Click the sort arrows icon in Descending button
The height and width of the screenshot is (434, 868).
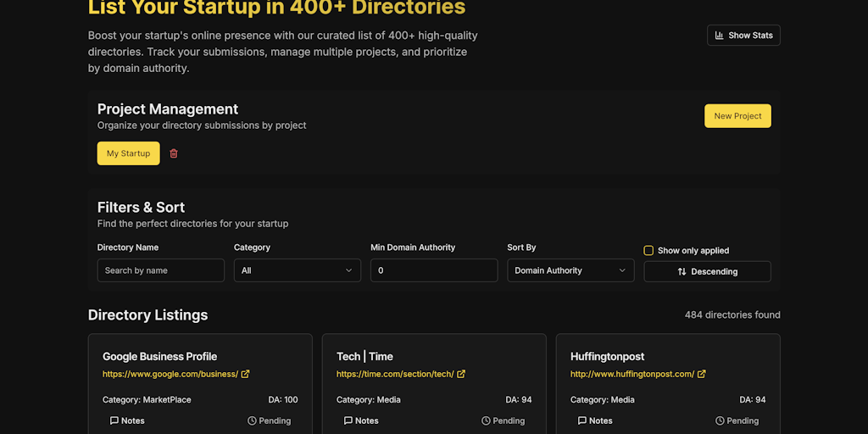pos(682,272)
